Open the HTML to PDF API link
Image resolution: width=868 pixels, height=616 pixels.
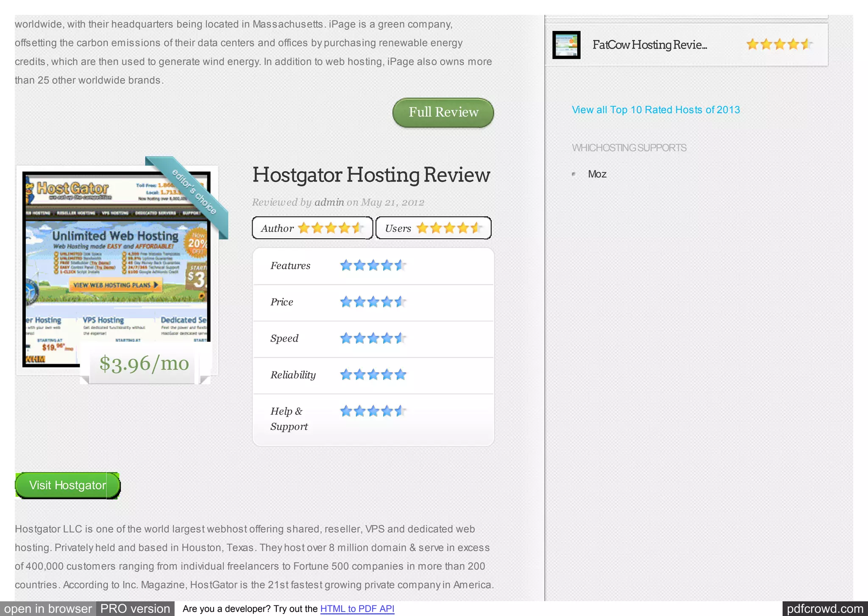point(357,609)
